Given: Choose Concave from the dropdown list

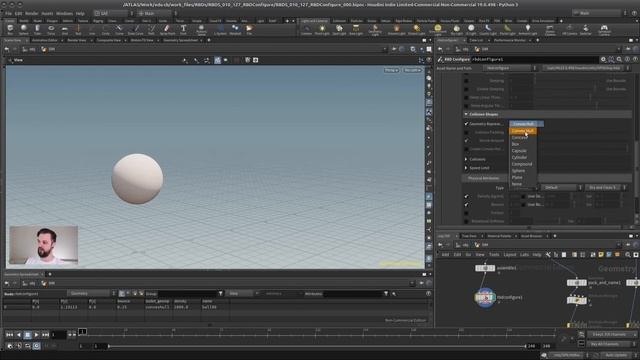Looking at the screenshot, I should pos(520,138).
